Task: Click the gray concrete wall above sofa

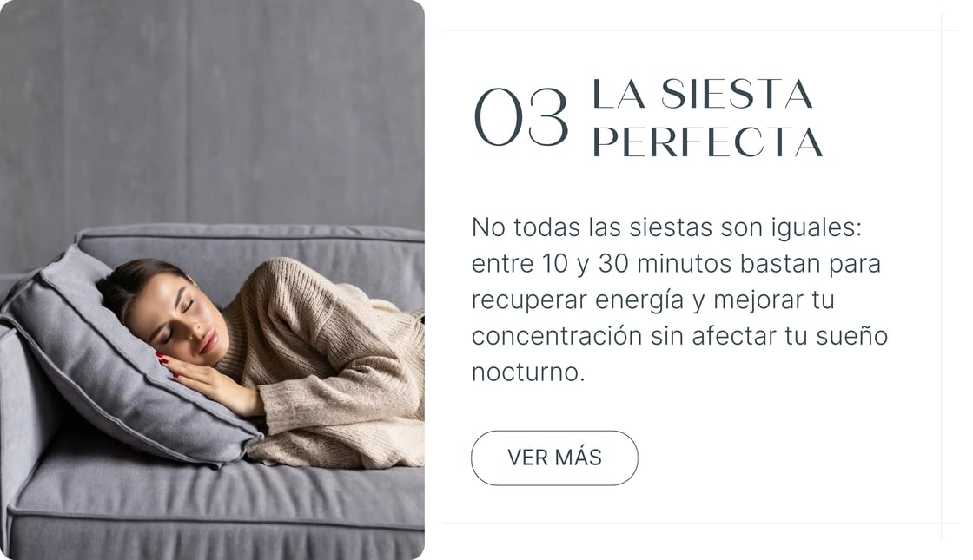Action: tap(212, 112)
